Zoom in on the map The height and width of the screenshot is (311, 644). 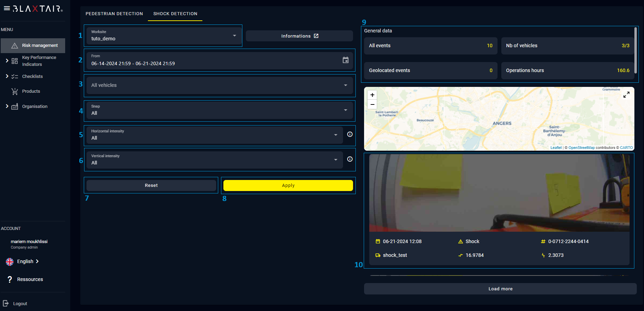372,95
